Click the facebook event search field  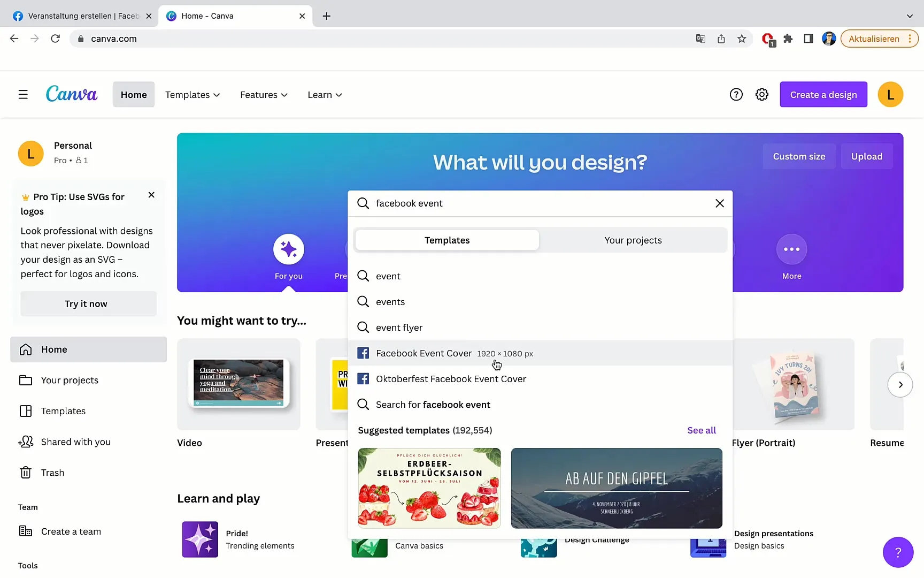tap(540, 203)
